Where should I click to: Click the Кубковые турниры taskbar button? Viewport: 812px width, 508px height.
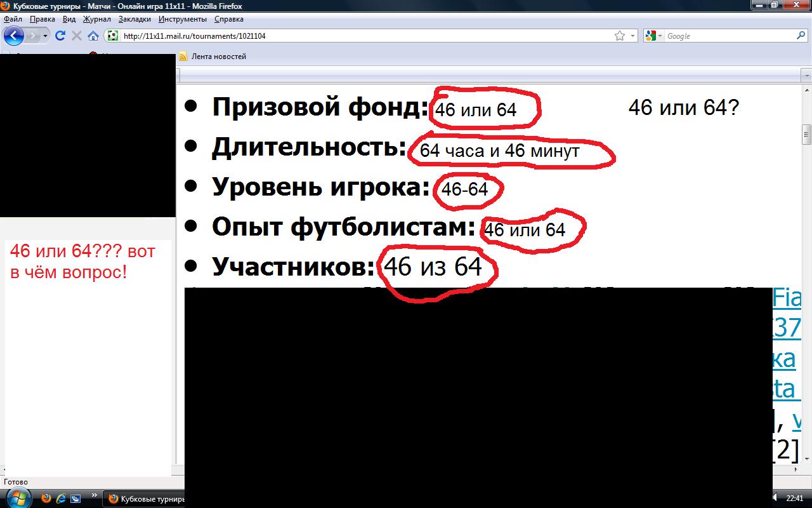[x=146, y=498]
